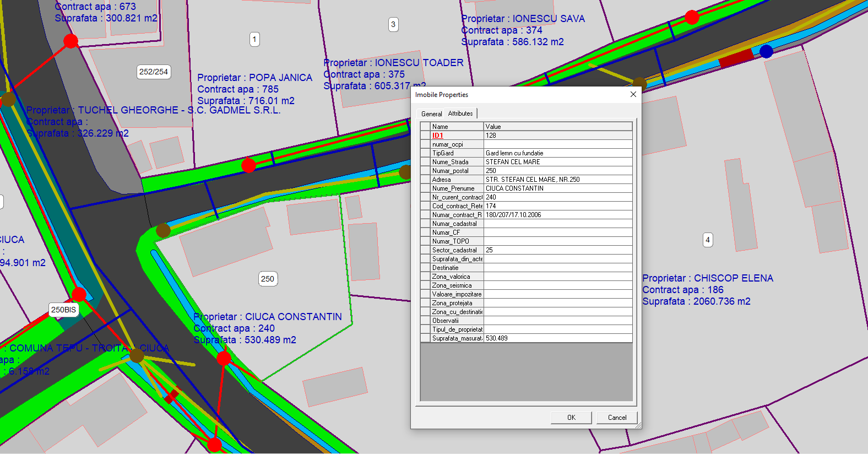Click parcel number label 252/254
Image resolution: width=868 pixels, height=454 pixels.
[153, 72]
